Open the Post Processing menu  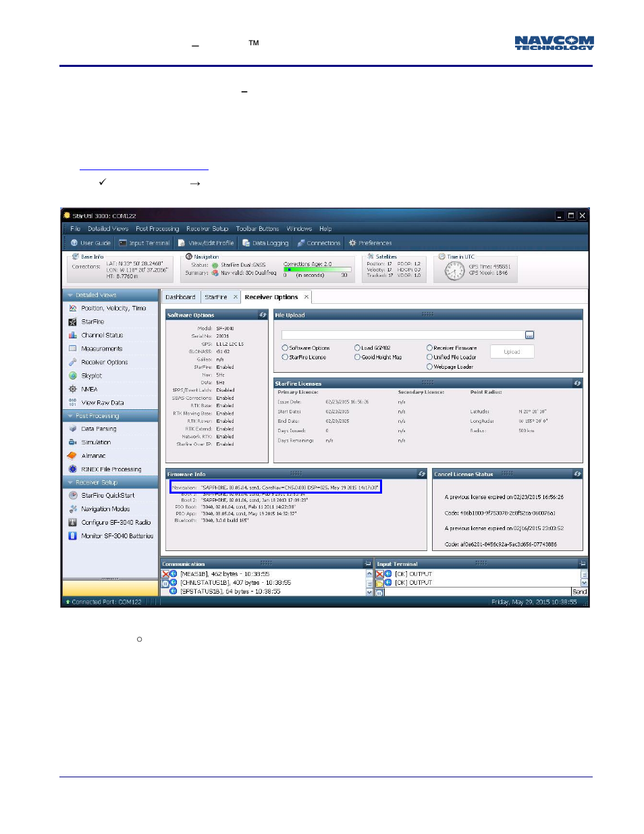tap(157, 229)
